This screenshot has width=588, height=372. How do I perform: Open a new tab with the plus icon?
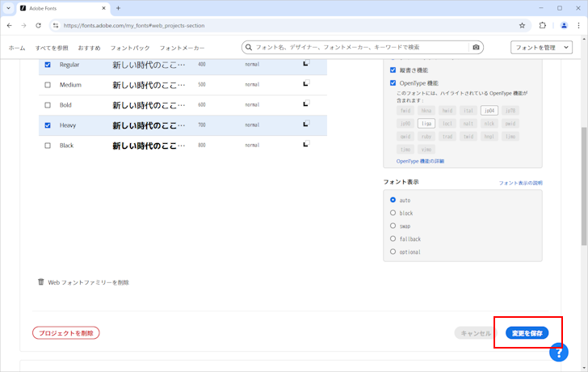pos(118,8)
